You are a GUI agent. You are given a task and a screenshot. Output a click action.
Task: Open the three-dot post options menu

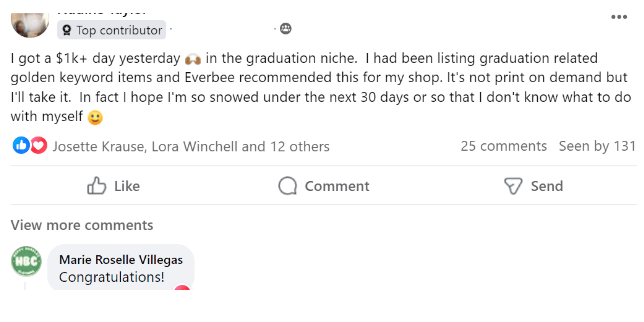point(619,17)
